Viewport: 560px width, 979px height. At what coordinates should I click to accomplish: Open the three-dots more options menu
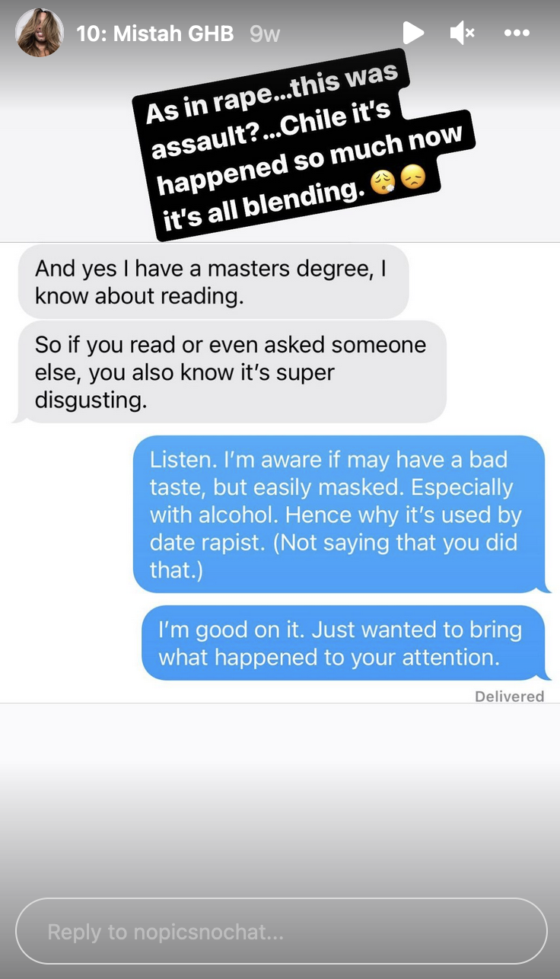517,33
